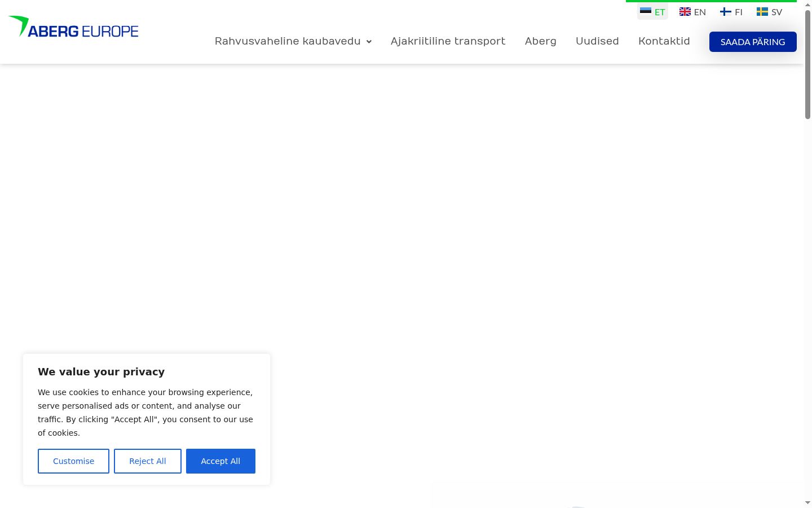Image resolution: width=812 pixels, height=508 pixels.
Task: Switch language to SV
Action: pyautogui.click(x=770, y=12)
